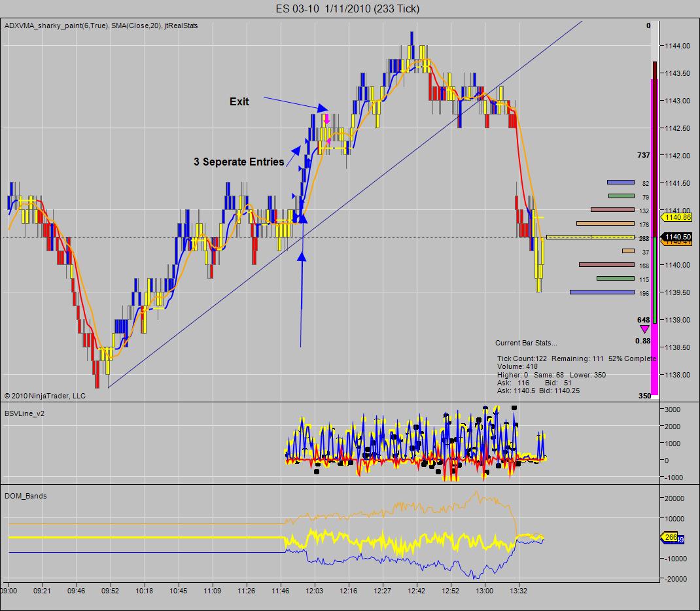Select the blue volume bar labeled 82
Screen dimensions: 700x611
point(621,183)
